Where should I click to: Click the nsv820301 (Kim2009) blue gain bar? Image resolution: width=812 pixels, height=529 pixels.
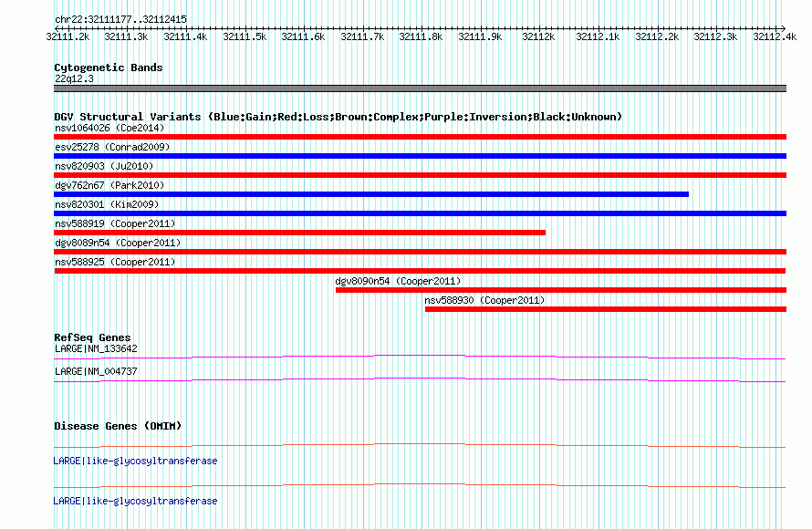pos(420,213)
